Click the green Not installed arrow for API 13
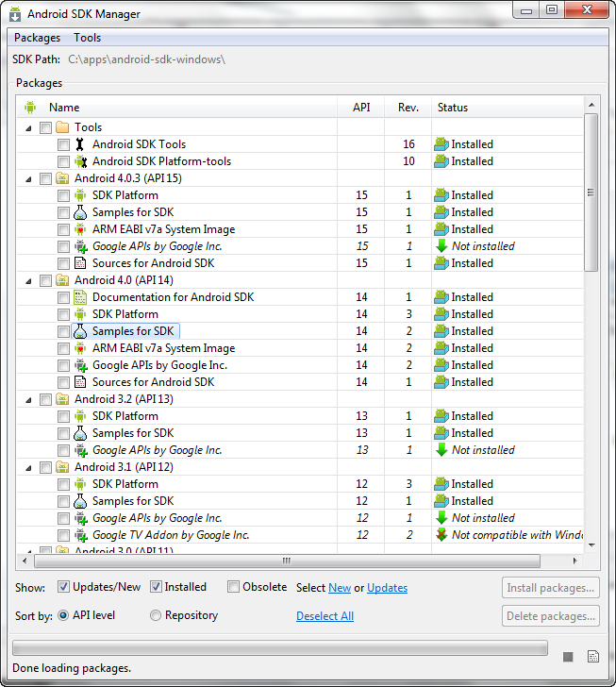This screenshot has height=687, width=616. click(441, 449)
